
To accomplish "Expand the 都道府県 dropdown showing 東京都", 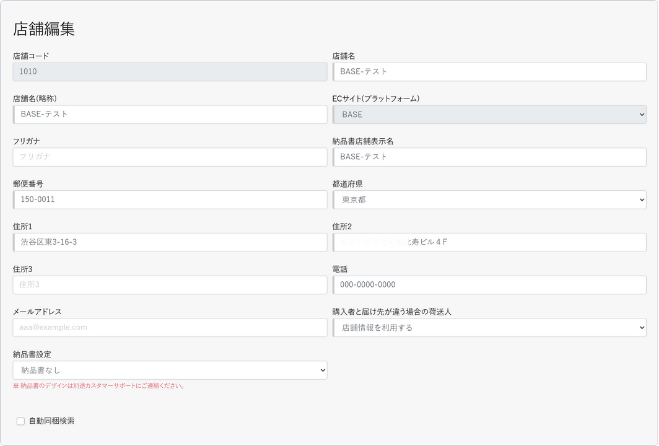I will tap(489, 200).
